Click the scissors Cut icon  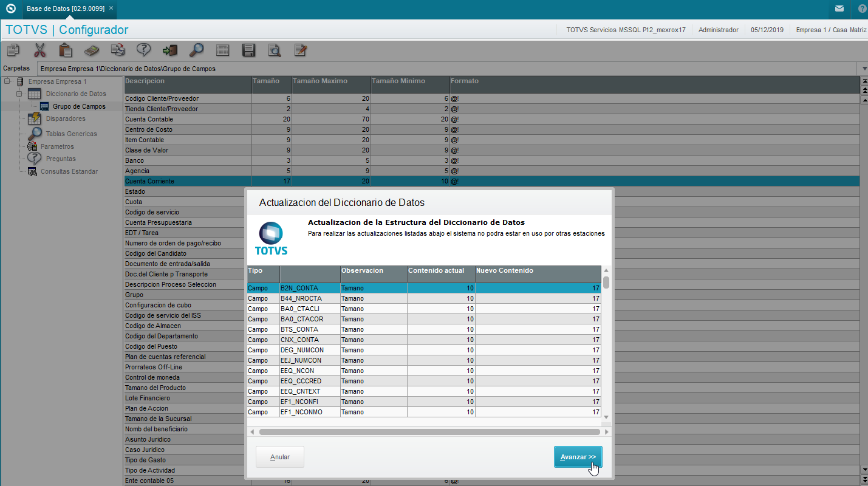39,50
